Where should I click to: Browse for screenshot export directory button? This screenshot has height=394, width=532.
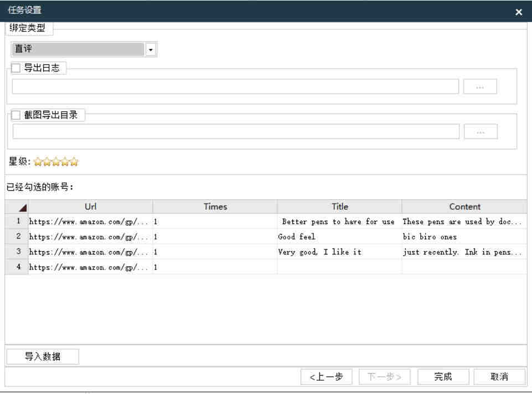[481, 132]
